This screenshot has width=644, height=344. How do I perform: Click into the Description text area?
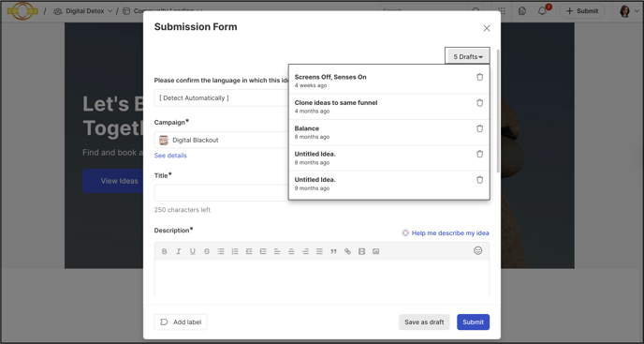(322, 278)
